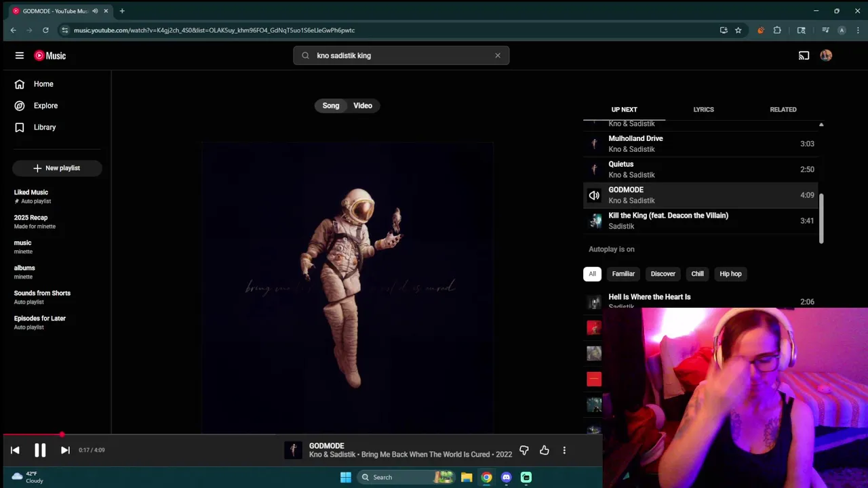Click the address bar URL
The height and width of the screenshot is (488, 868).
click(214, 30)
